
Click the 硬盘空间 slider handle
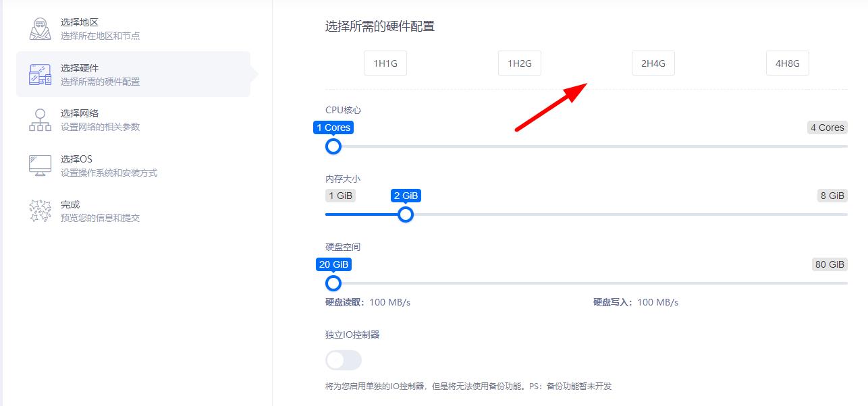pos(333,283)
